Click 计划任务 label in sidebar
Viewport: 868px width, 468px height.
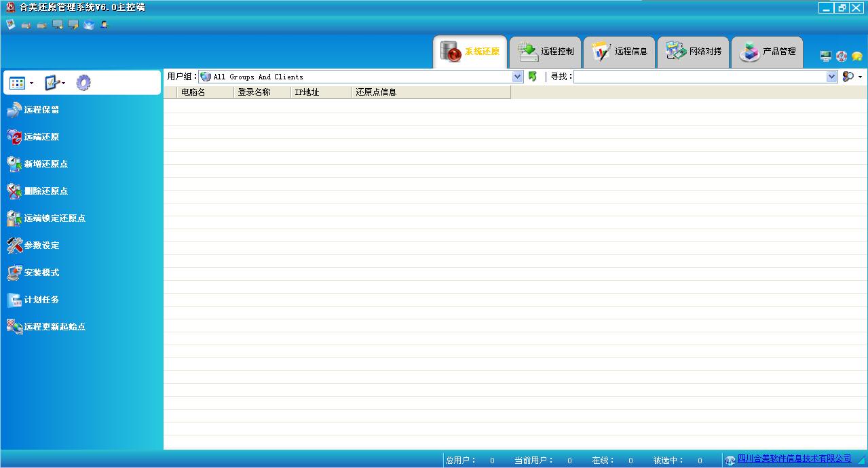click(x=42, y=300)
